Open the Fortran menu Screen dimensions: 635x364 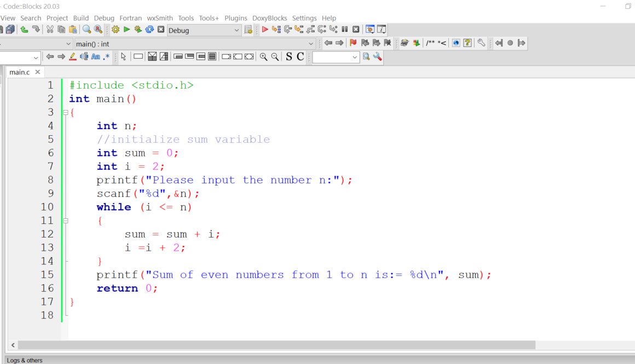(131, 18)
